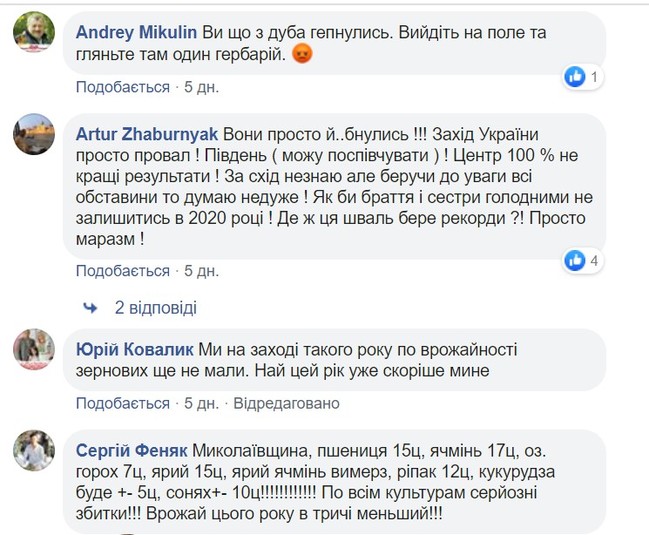Click Юрій Ковалик's profile avatar
The image size is (649, 535).
[x=34, y=350]
